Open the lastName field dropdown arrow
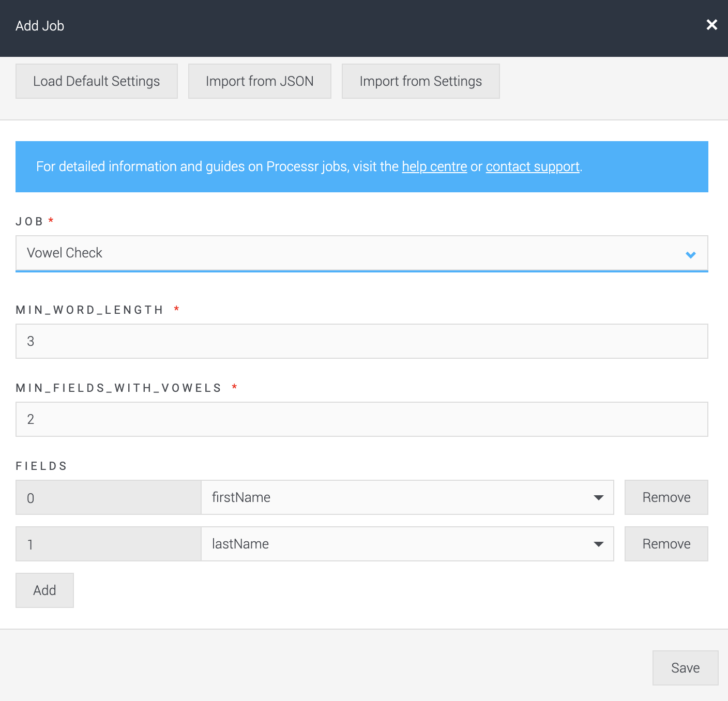This screenshot has width=728, height=701. (598, 544)
